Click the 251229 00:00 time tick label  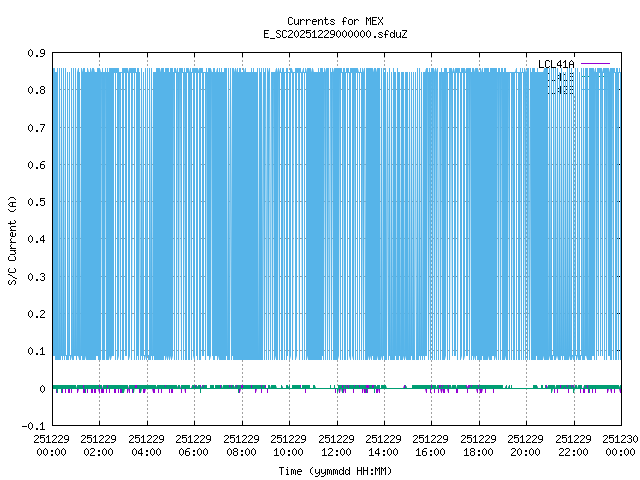pyautogui.click(x=51, y=445)
